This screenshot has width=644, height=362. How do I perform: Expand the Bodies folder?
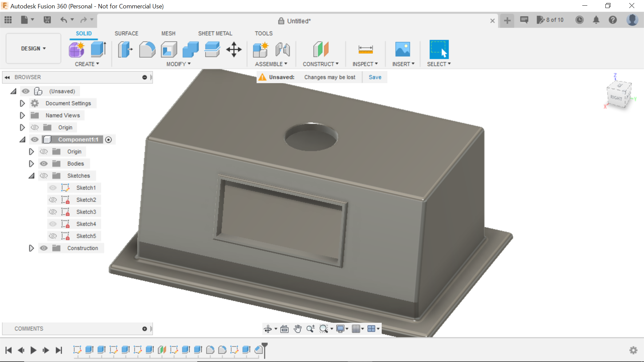point(31,164)
